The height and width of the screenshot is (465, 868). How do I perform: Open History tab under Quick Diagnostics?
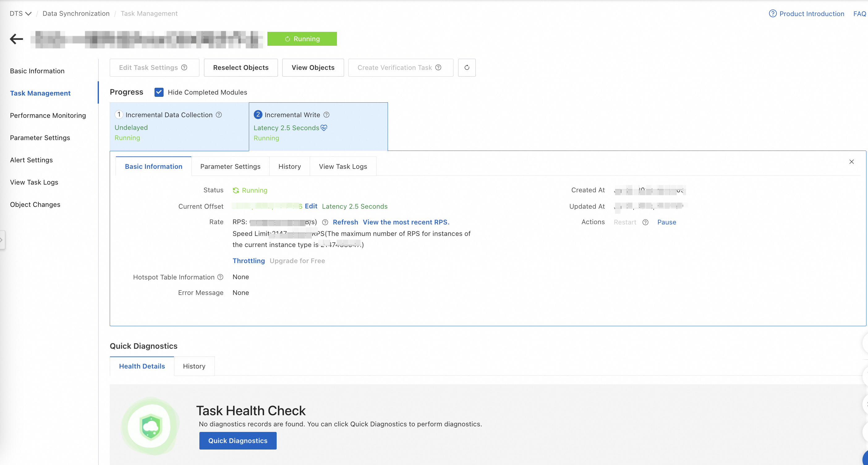tap(194, 366)
